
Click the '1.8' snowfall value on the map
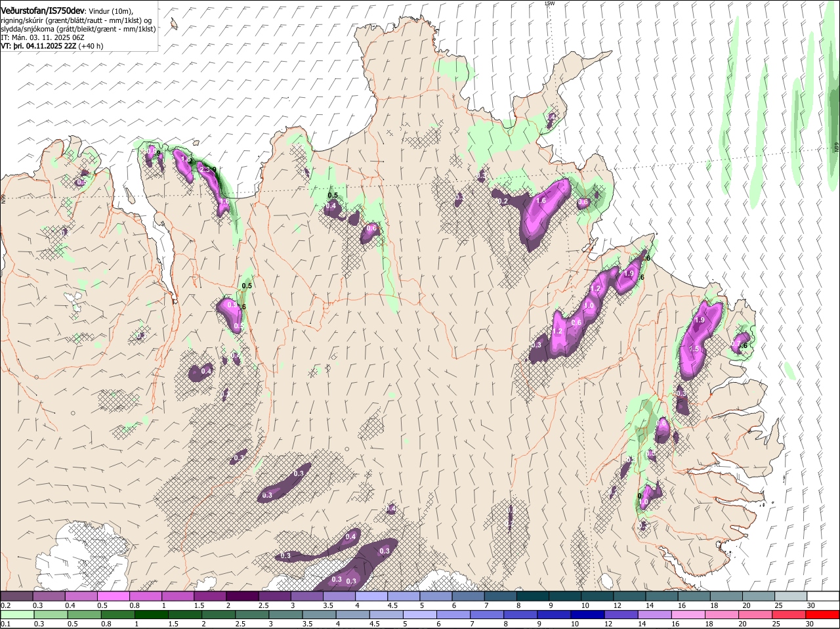point(186,160)
